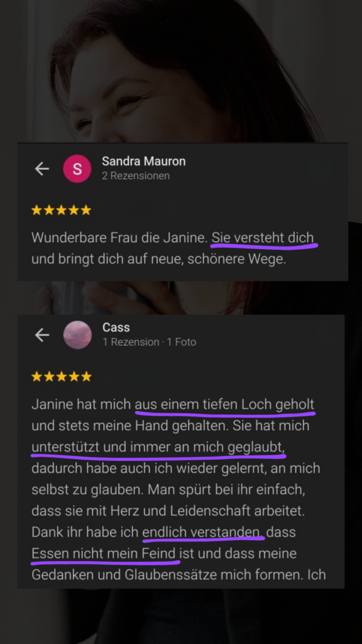
Task: Go back from Sandra Mauron's review
Action: (x=42, y=169)
